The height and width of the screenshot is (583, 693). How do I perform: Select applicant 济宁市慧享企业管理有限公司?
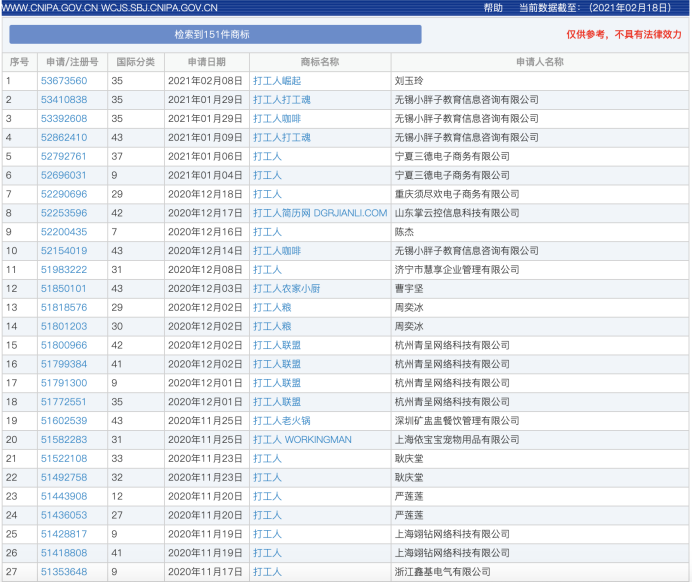tap(457, 270)
